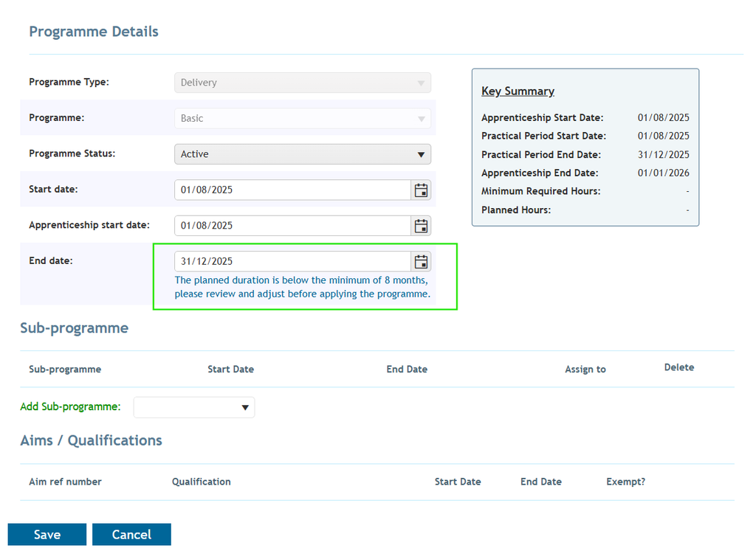Screen dimensions: 756x554
Task: Click the Qualification column header
Action: point(201,482)
